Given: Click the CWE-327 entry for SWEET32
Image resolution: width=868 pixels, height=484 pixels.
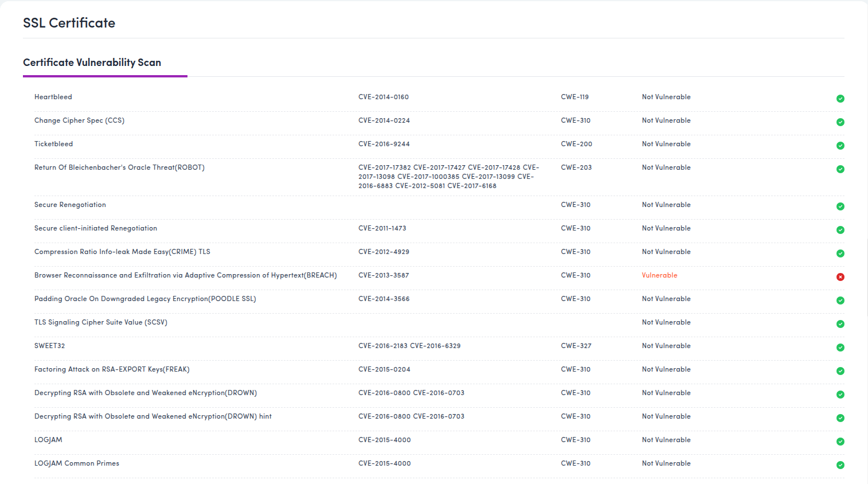Looking at the screenshot, I should pos(576,346).
